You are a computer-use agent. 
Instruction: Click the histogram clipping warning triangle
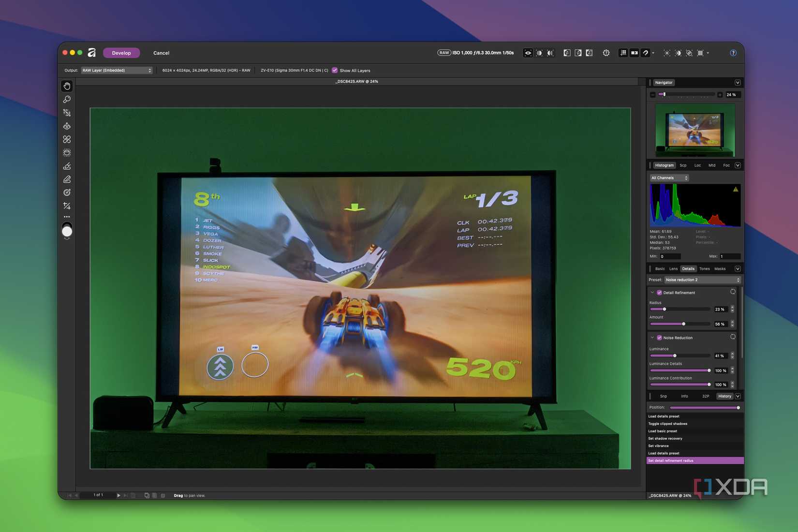click(736, 189)
